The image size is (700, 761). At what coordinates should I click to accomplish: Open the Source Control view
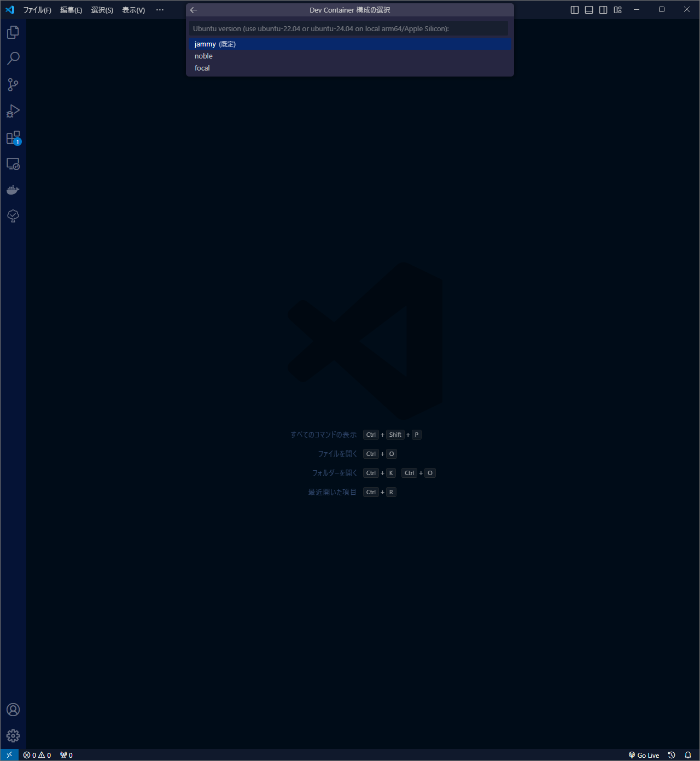(13, 85)
